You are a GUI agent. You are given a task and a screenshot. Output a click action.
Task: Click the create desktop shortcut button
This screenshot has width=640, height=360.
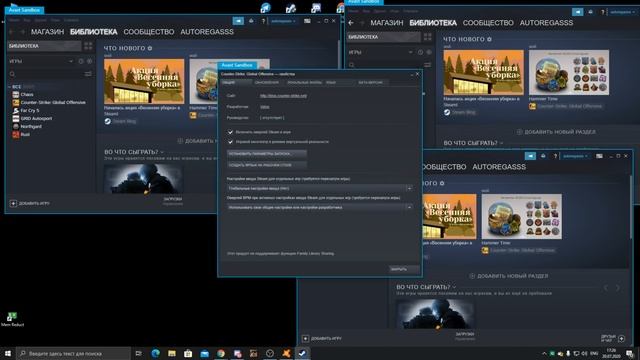(x=267, y=165)
